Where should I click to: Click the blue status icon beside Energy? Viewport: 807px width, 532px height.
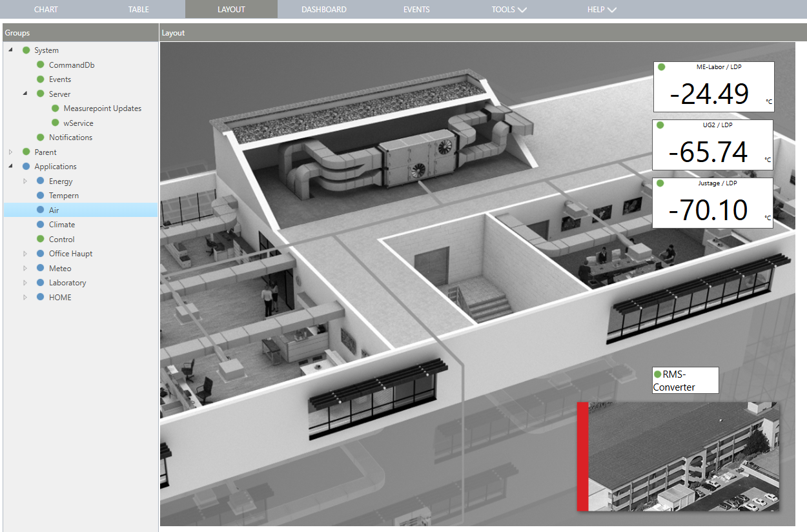click(x=41, y=181)
